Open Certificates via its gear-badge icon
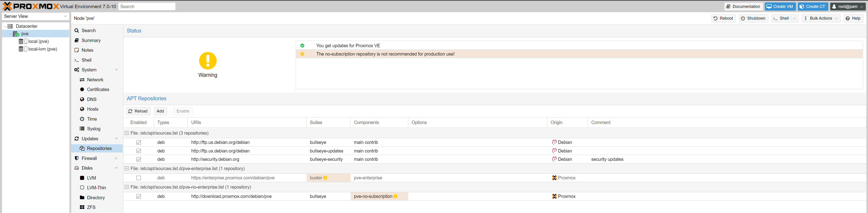 click(x=82, y=89)
